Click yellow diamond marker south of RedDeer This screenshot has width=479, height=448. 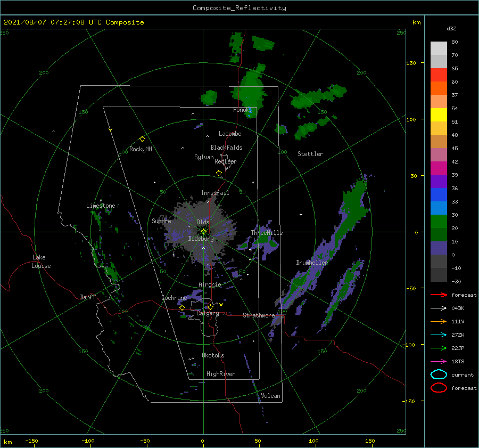(219, 173)
